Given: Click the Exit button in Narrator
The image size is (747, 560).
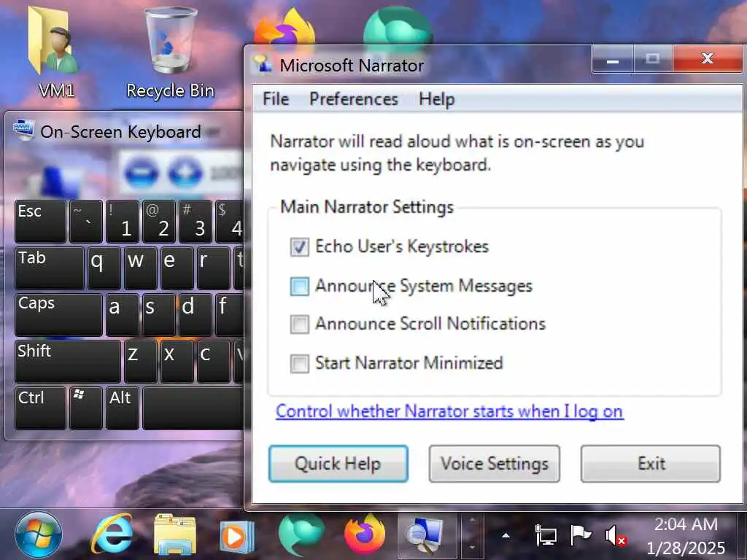Looking at the screenshot, I should coord(651,464).
